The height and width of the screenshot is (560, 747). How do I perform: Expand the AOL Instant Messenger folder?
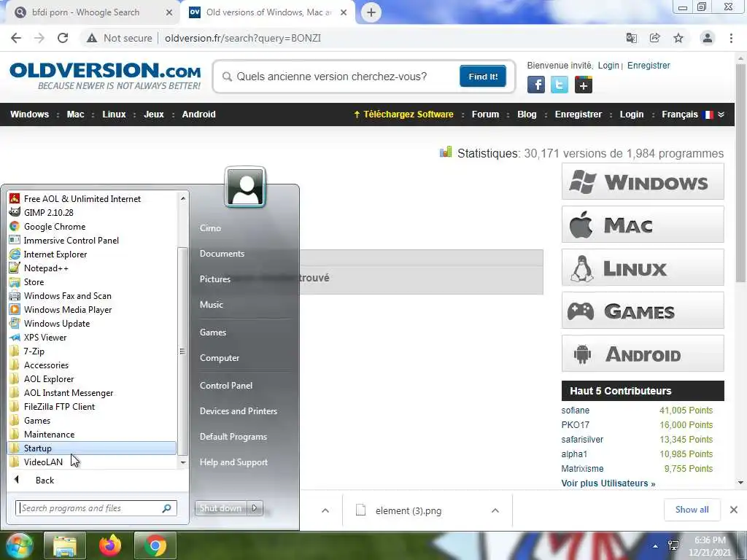[69, 392]
